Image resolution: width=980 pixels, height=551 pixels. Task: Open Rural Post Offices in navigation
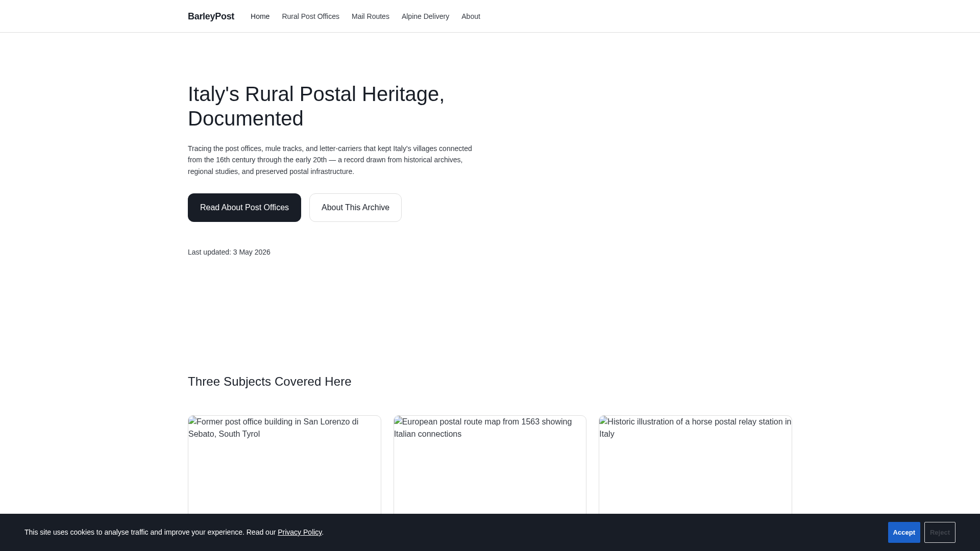click(310, 16)
